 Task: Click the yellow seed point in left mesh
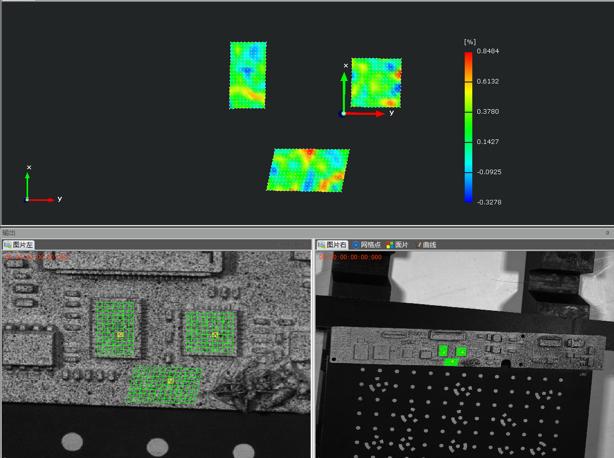click(120, 335)
